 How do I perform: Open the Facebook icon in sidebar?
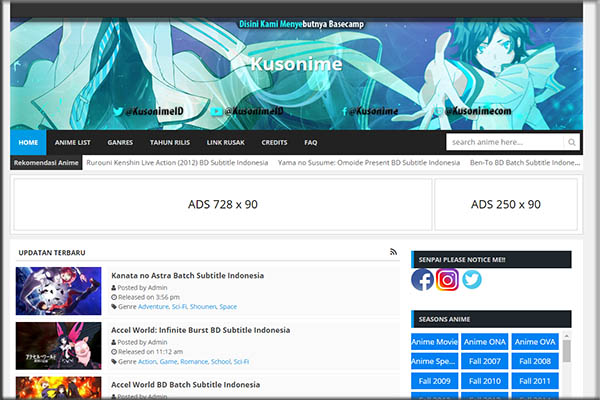[x=422, y=280]
